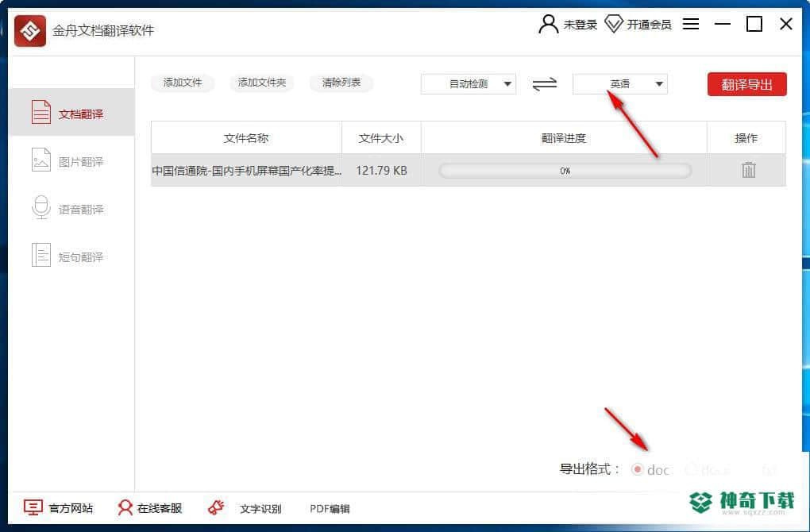Select the 中国信通院 file name row
Image resolution: width=810 pixels, height=532 pixels.
pos(246,171)
